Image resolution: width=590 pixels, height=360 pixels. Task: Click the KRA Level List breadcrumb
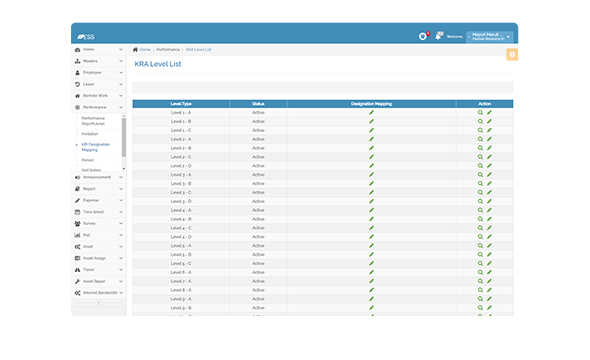(x=198, y=50)
